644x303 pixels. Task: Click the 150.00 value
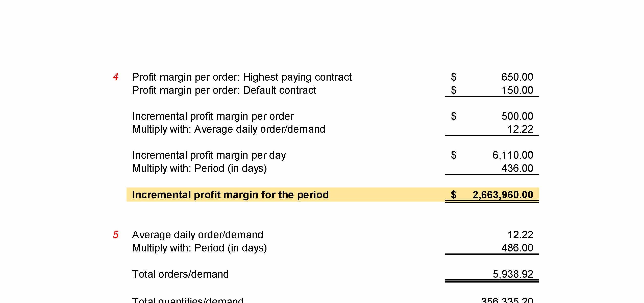[x=517, y=90]
